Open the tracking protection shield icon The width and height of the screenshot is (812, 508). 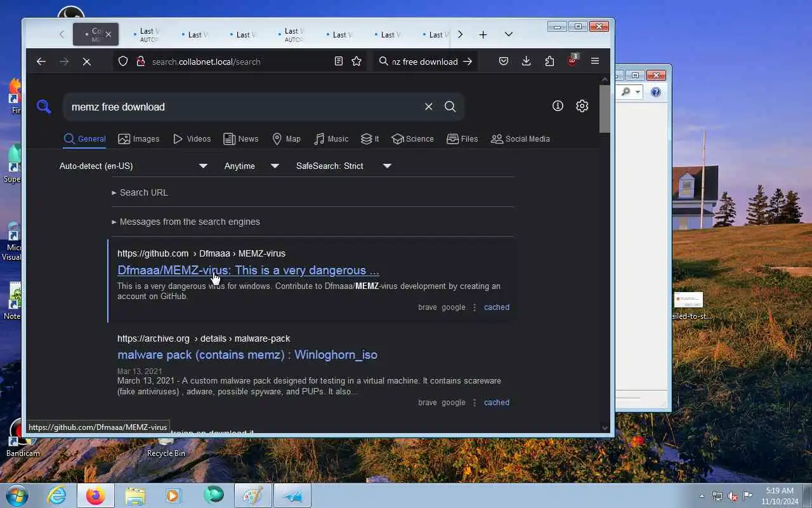(x=123, y=62)
